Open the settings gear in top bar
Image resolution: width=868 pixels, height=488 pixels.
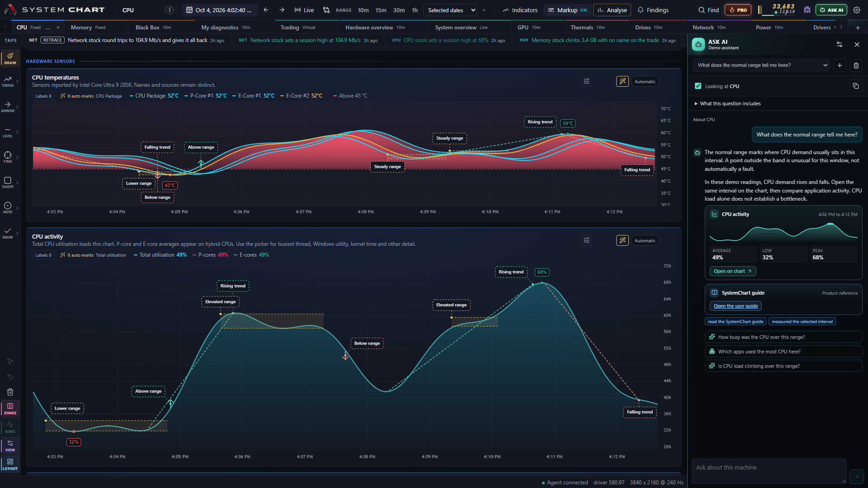click(x=856, y=10)
